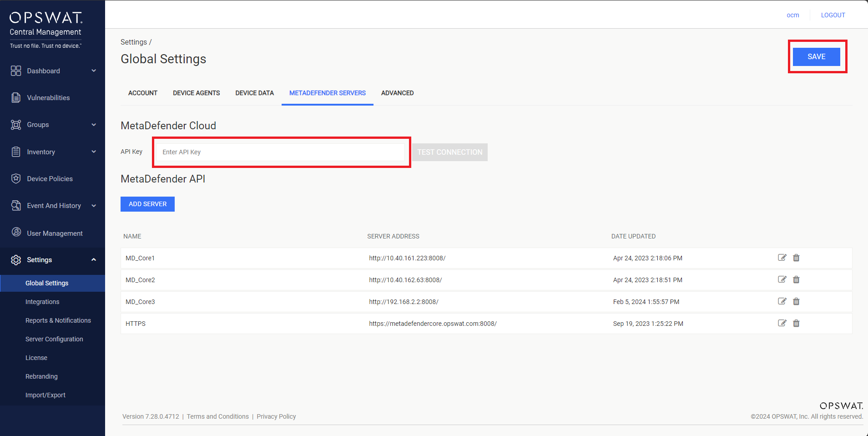The height and width of the screenshot is (436, 868).
Task: Switch to the Device Data tab
Action: pos(255,93)
